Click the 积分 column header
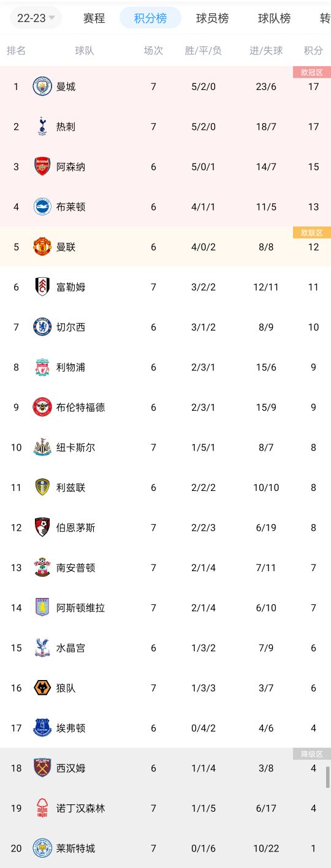331x868 pixels. coord(313,51)
